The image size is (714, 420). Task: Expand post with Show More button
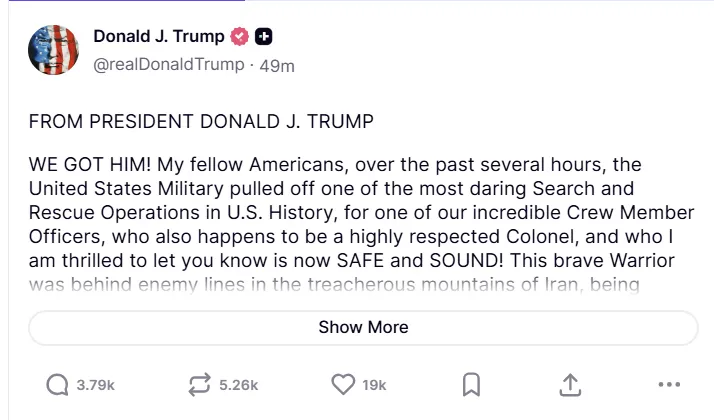(x=363, y=327)
